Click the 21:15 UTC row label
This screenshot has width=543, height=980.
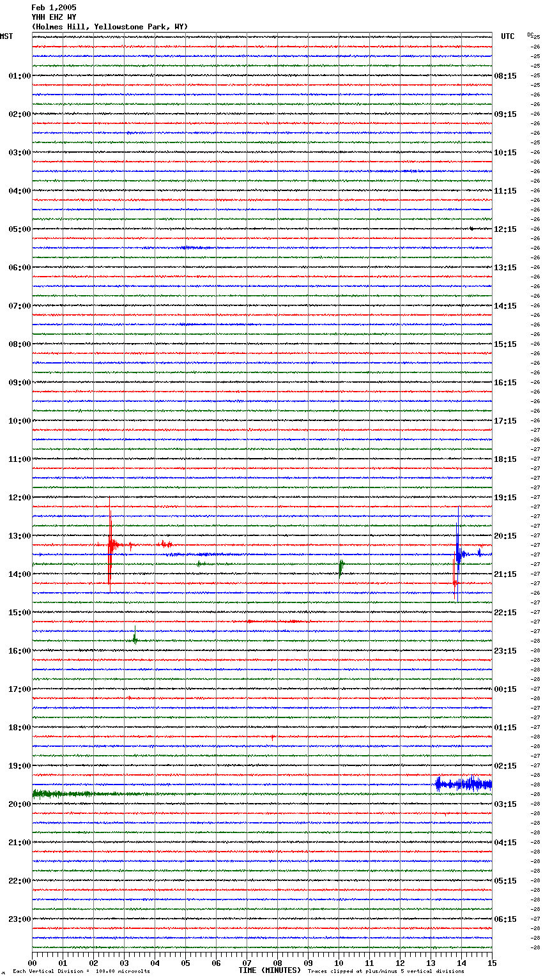(505, 574)
